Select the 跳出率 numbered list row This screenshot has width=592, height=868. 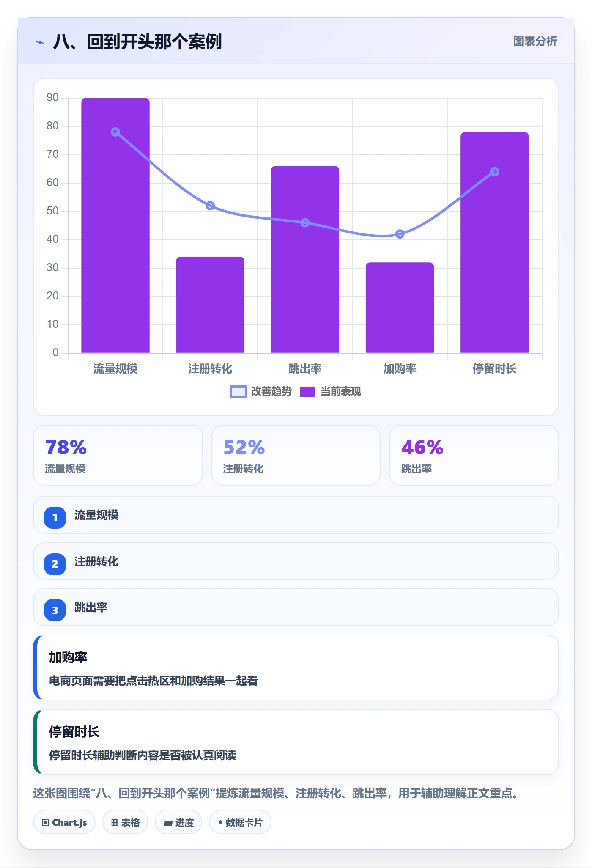(296, 607)
